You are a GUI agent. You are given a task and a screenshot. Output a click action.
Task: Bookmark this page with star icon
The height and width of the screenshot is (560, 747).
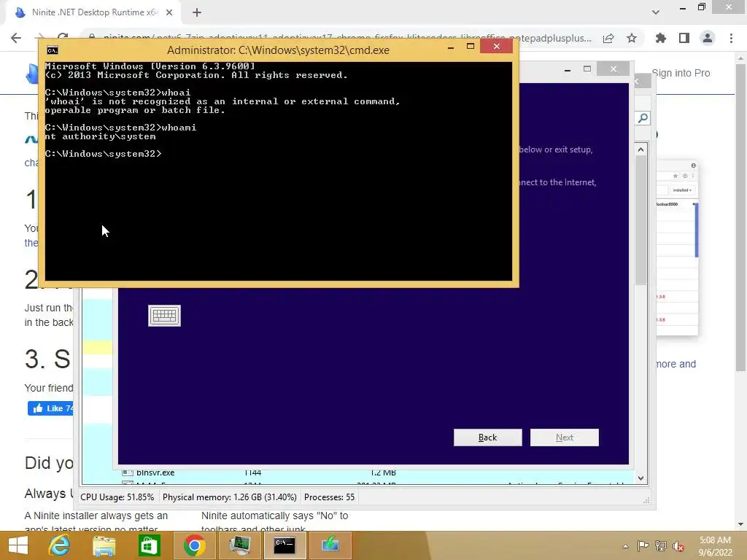click(632, 39)
